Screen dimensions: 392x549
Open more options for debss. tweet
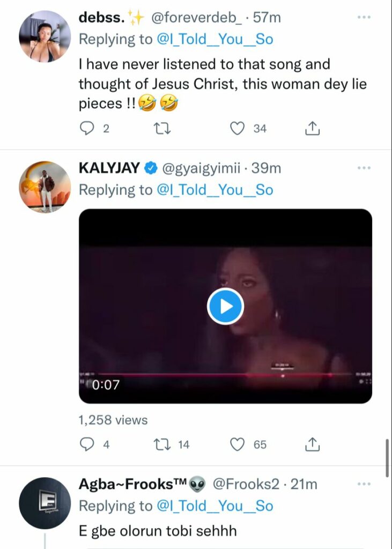[x=364, y=17]
